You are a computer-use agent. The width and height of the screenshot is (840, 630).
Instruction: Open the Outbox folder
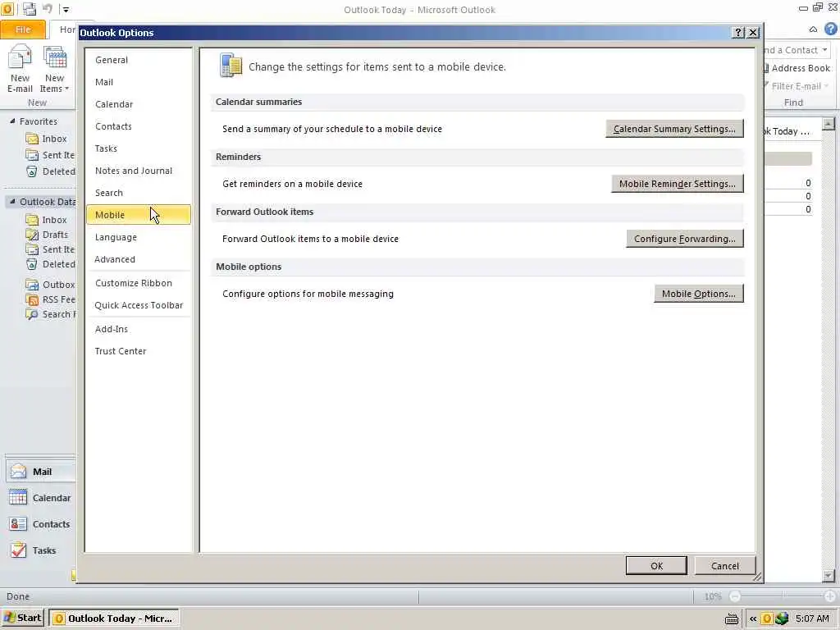50,285
